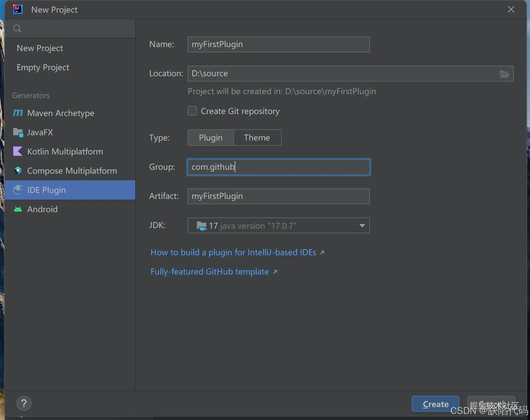Choose JavaFX generator
Image resolution: width=530 pixels, height=420 pixels.
click(x=70, y=132)
